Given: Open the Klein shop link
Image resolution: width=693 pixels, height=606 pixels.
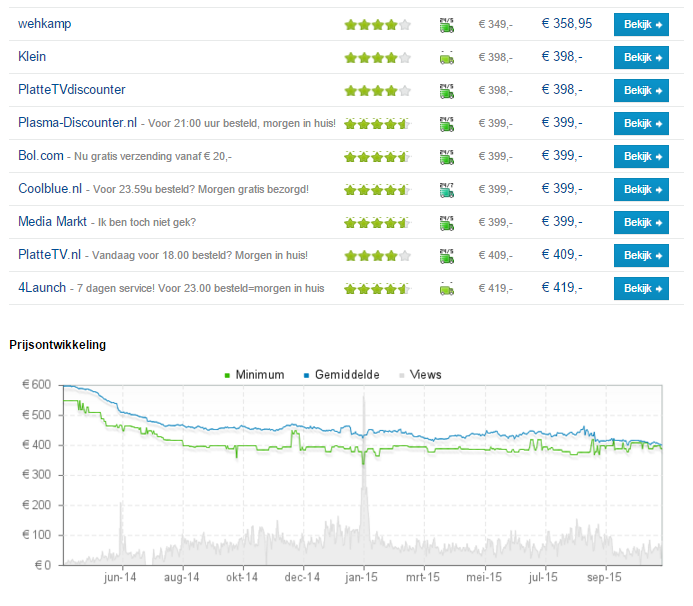Looking at the screenshot, I should pyautogui.click(x=32, y=57).
